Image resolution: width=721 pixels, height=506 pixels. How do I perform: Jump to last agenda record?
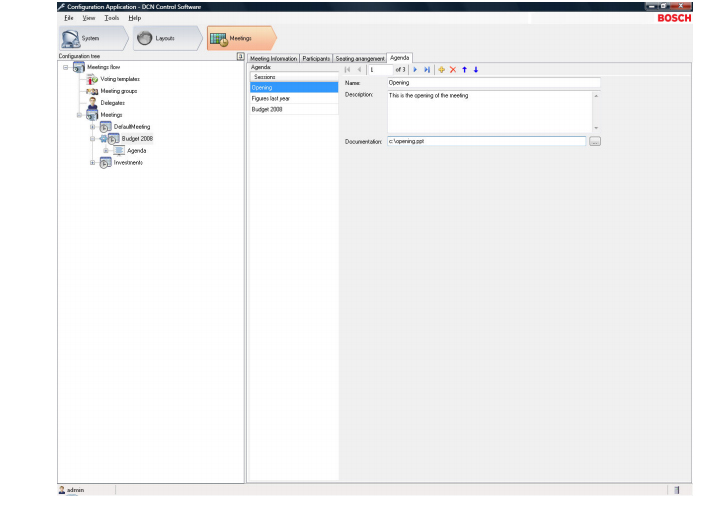click(427, 70)
